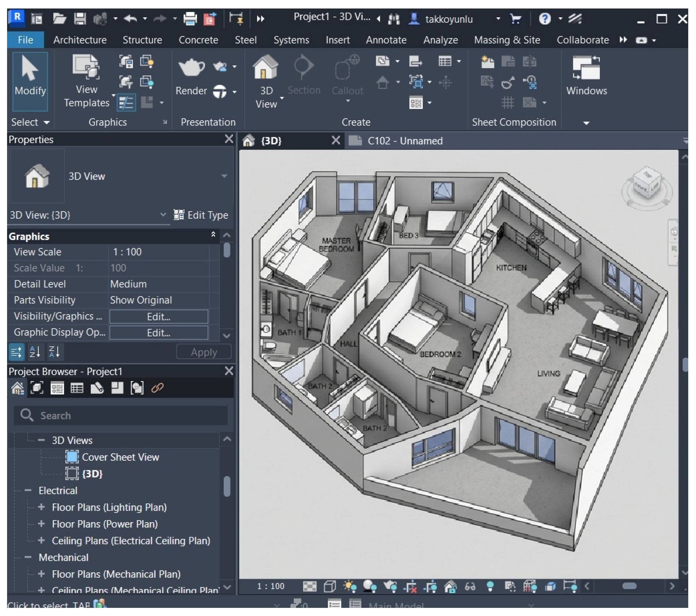Open Visual Style cube icon in view bar

pos(330,586)
